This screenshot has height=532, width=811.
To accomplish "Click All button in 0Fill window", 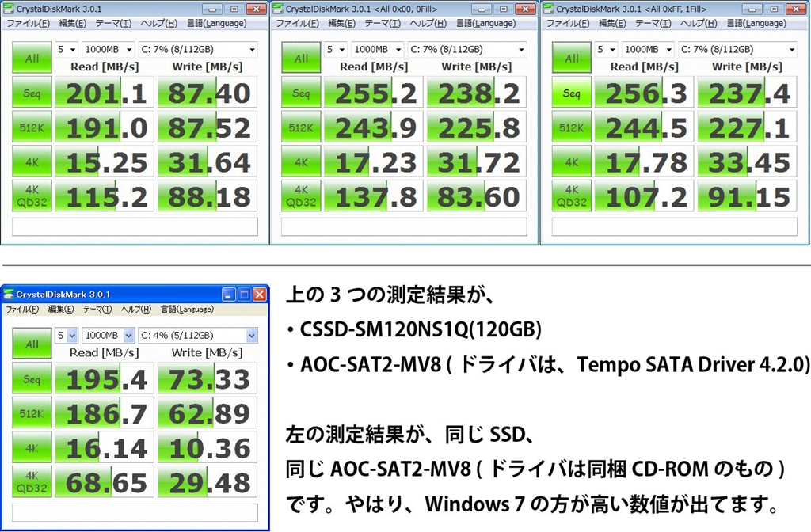I will point(301,57).
